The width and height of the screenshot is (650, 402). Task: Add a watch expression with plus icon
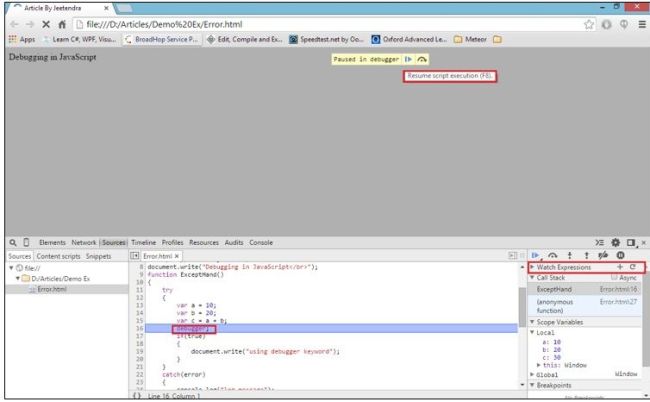click(x=620, y=267)
